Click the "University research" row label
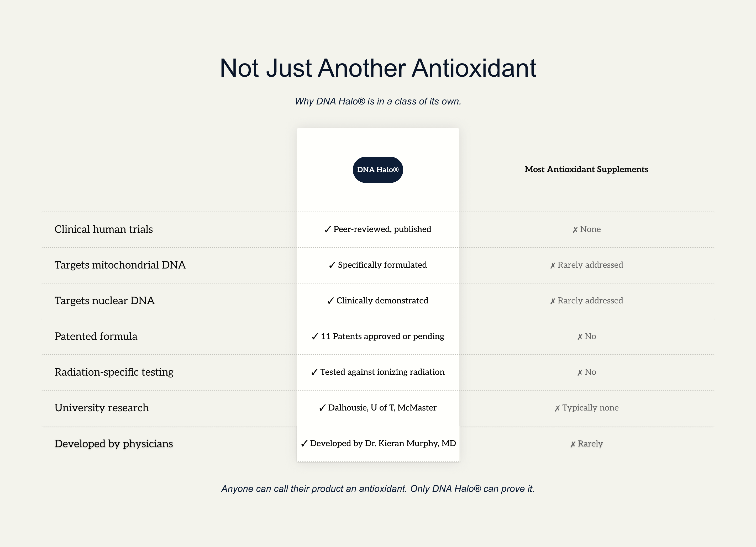The image size is (756, 547). click(102, 408)
